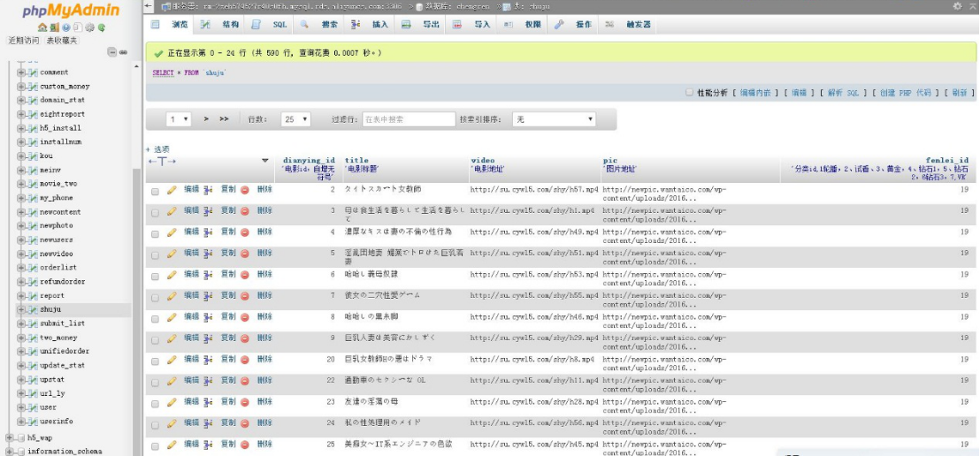The image size is (980, 456).
Task: Collapse all tree items in navigation panel
Action: (x=112, y=52)
